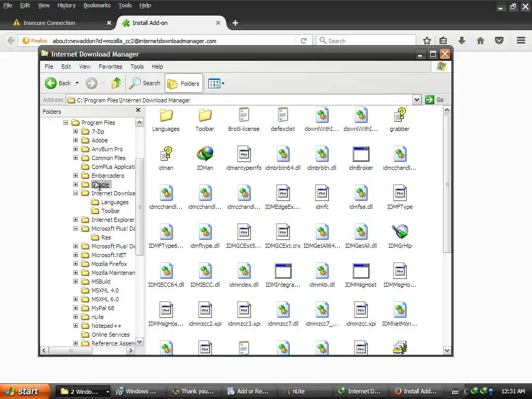532x399 pixels.
Task: Select the IDMGrHlp application icon
Action: (400, 232)
